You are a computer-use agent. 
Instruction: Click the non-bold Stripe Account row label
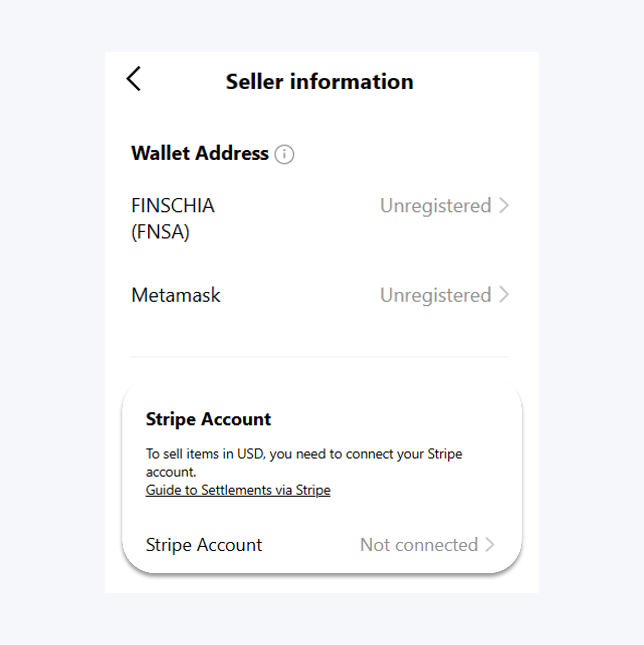coord(204,545)
